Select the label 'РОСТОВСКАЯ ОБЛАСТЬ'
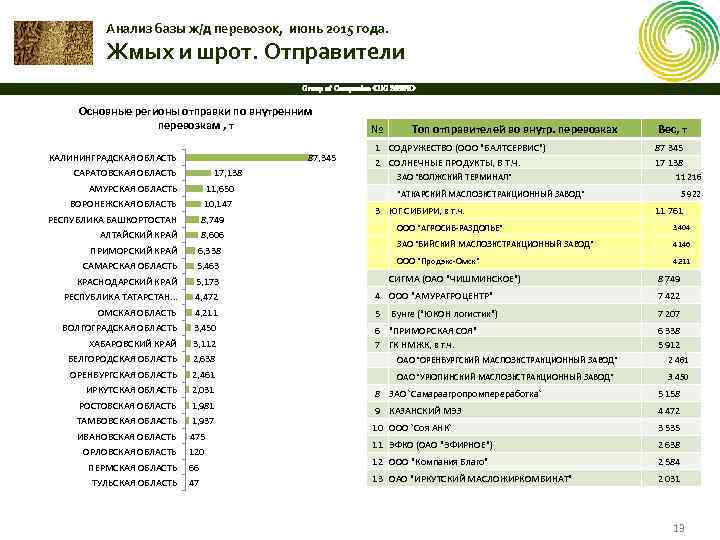The width and height of the screenshot is (720, 540). pyautogui.click(x=128, y=406)
